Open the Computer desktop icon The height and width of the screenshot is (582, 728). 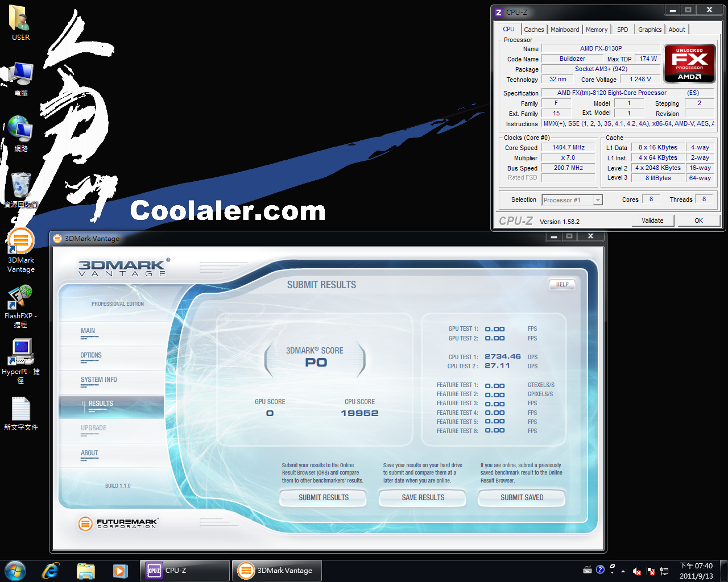pyautogui.click(x=20, y=78)
